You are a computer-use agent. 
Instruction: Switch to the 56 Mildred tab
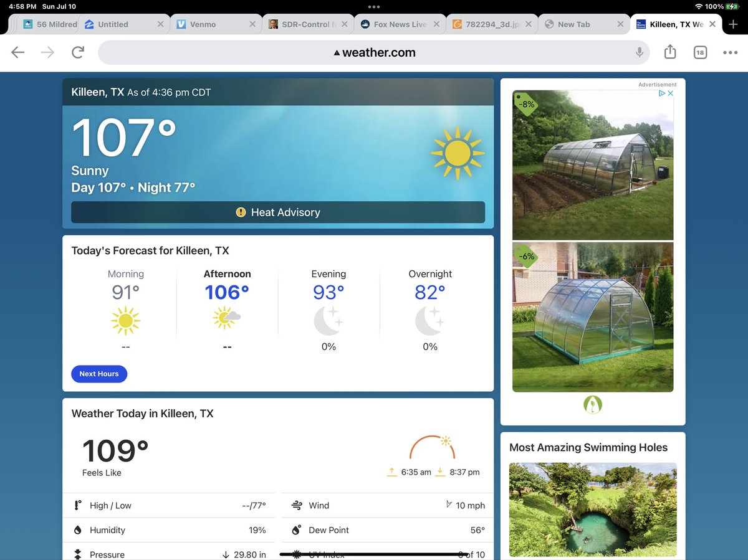(50, 24)
